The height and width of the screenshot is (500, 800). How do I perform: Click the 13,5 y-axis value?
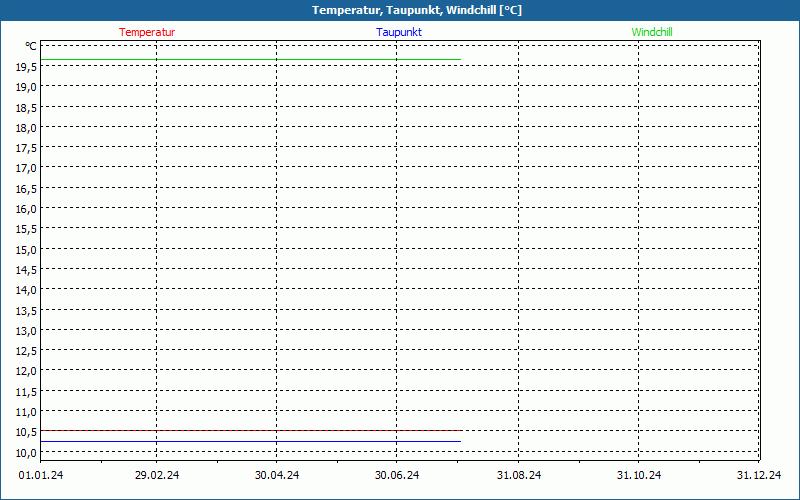tap(26, 311)
